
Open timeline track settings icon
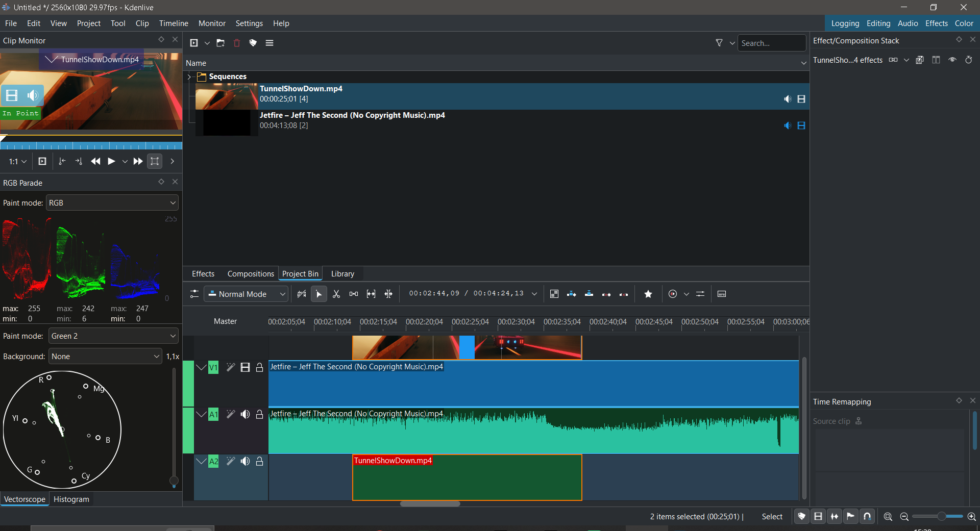[194, 294]
